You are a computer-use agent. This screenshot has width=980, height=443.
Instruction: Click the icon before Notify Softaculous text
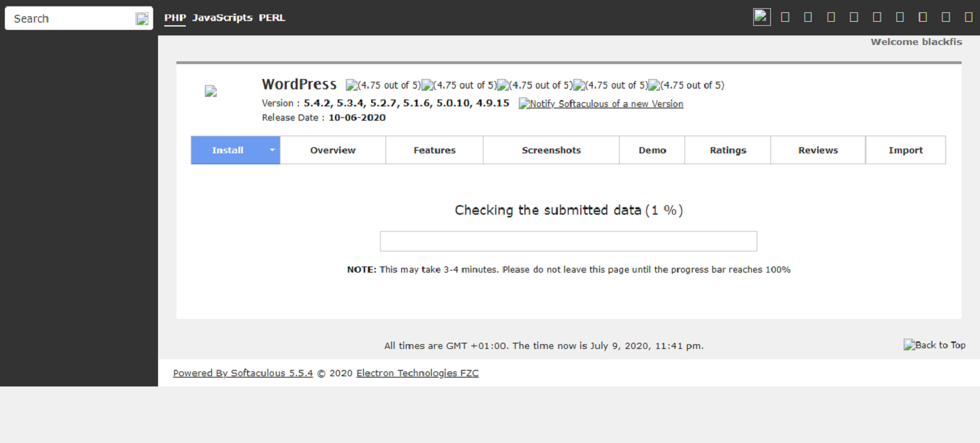[x=524, y=104]
